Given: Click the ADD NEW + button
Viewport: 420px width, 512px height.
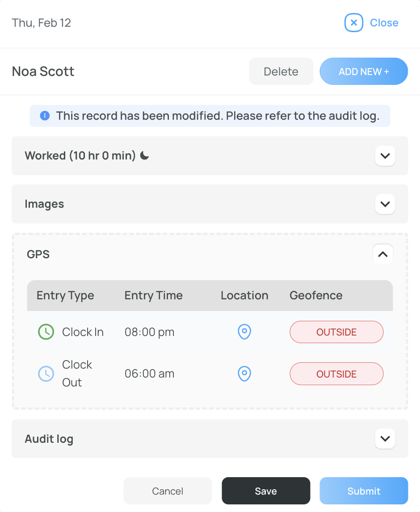Looking at the screenshot, I should (364, 71).
